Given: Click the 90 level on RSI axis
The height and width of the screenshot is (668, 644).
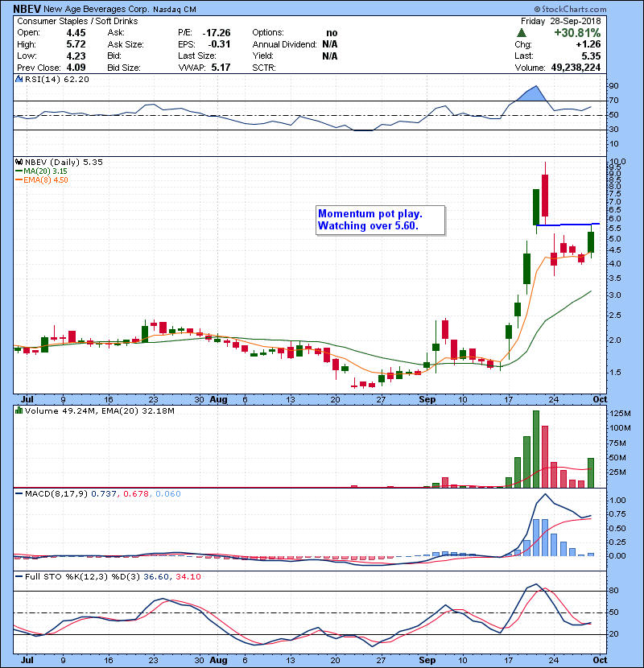Looking at the screenshot, I should coord(613,86).
